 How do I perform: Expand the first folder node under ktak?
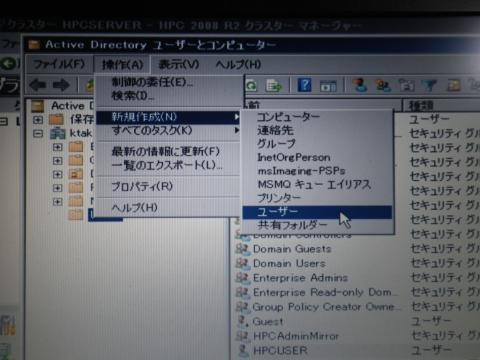pos(57,147)
